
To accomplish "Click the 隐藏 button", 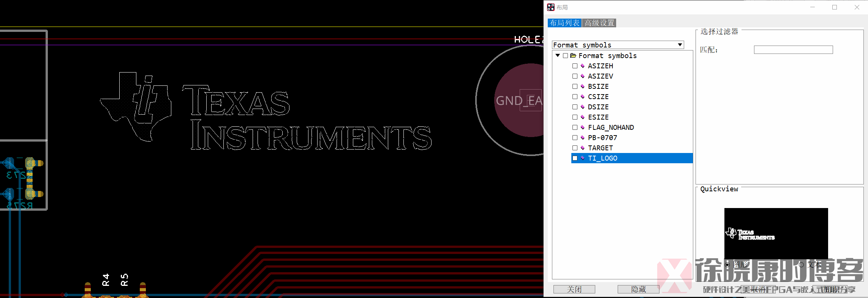I will pyautogui.click(x=639, y=289).
